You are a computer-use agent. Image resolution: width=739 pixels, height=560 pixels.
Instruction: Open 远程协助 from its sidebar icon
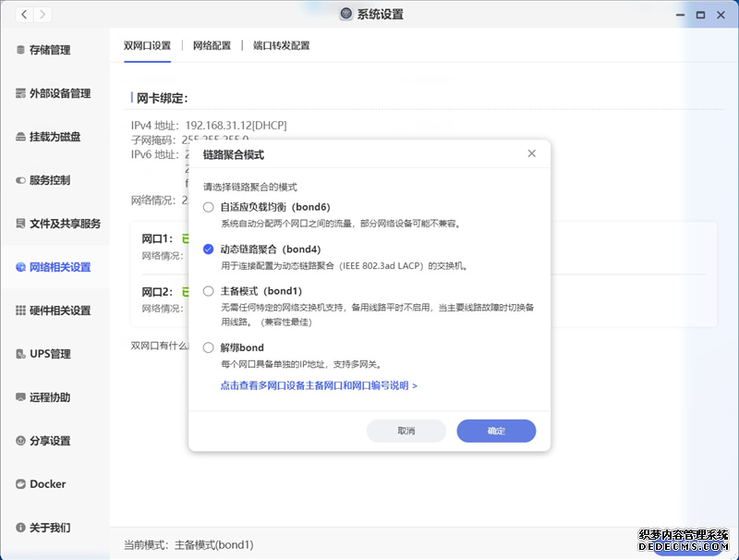[20, 397]
